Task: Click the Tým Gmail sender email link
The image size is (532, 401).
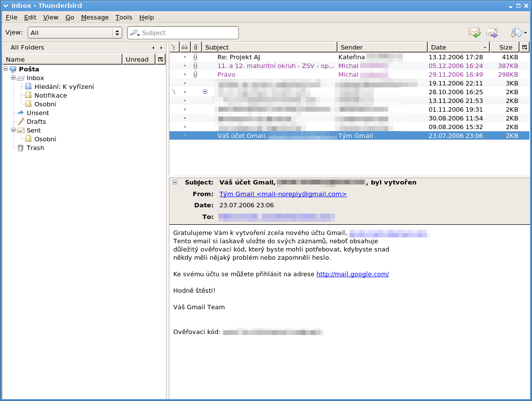Action: coord(283,194)
